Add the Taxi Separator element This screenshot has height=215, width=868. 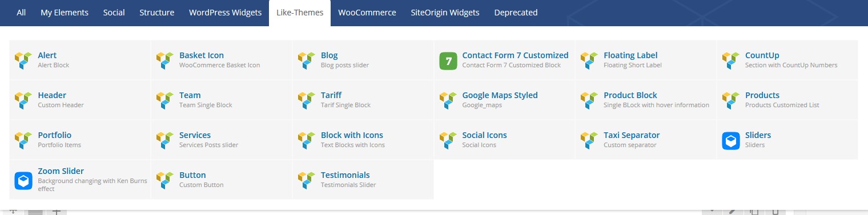coord(646,140)
